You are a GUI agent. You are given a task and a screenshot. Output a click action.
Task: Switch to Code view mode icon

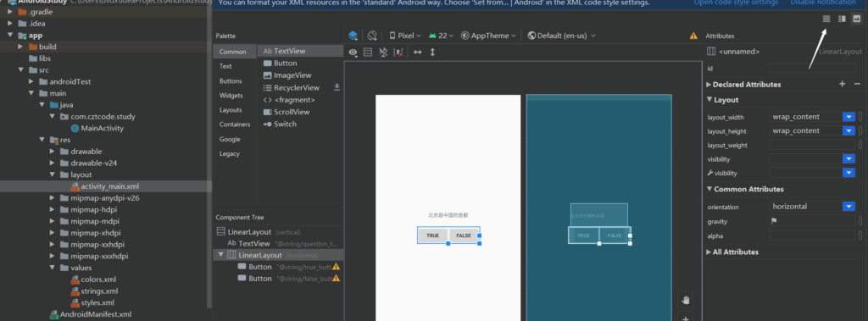coord(826,19)
